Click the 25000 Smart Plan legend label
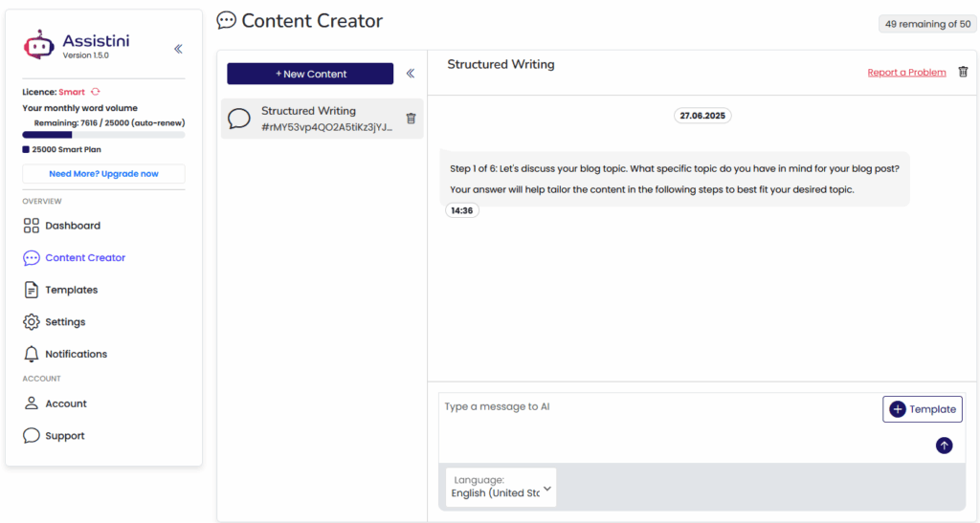This screenshot has width=980, height=523. (x=66, y=150)
